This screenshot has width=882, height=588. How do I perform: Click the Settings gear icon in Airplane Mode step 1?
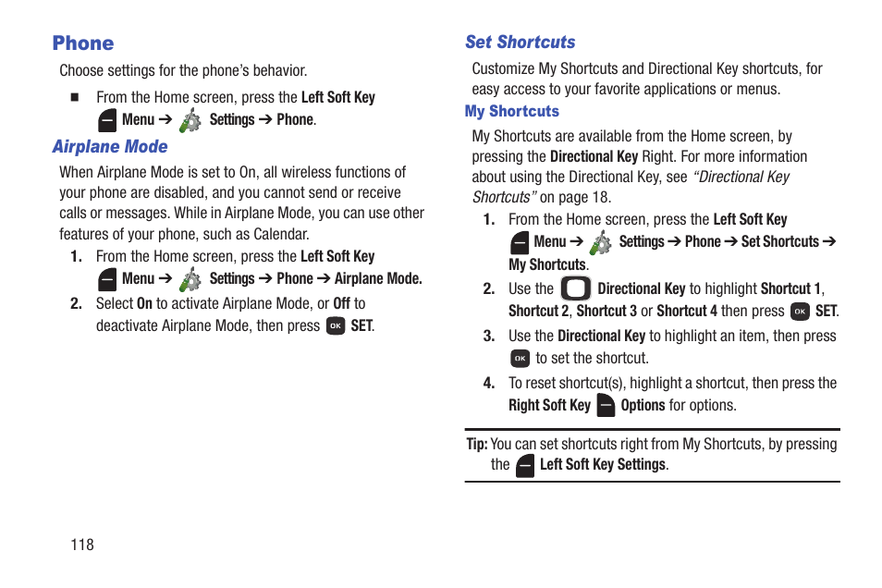[x=190, y=279]
